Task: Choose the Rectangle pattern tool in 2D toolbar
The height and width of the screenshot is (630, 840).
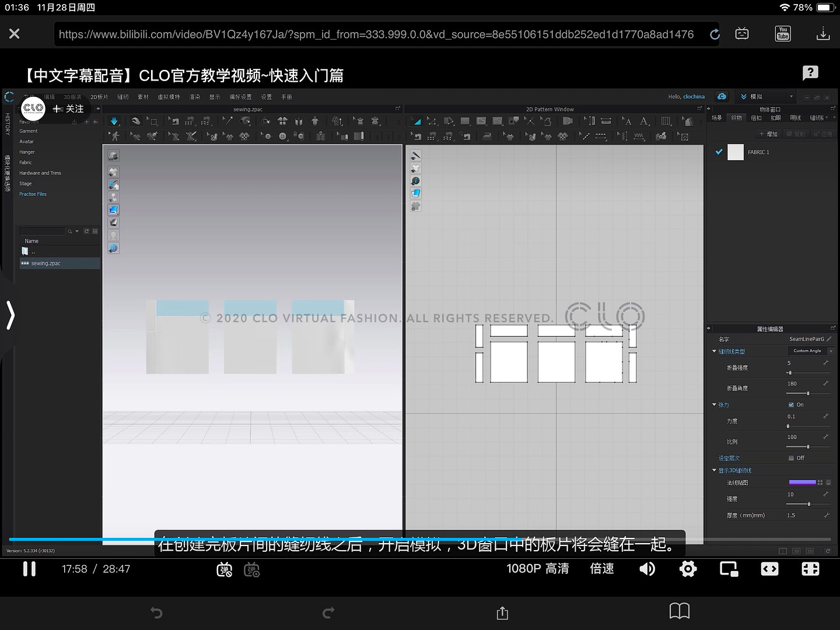Action: (465, 121)
